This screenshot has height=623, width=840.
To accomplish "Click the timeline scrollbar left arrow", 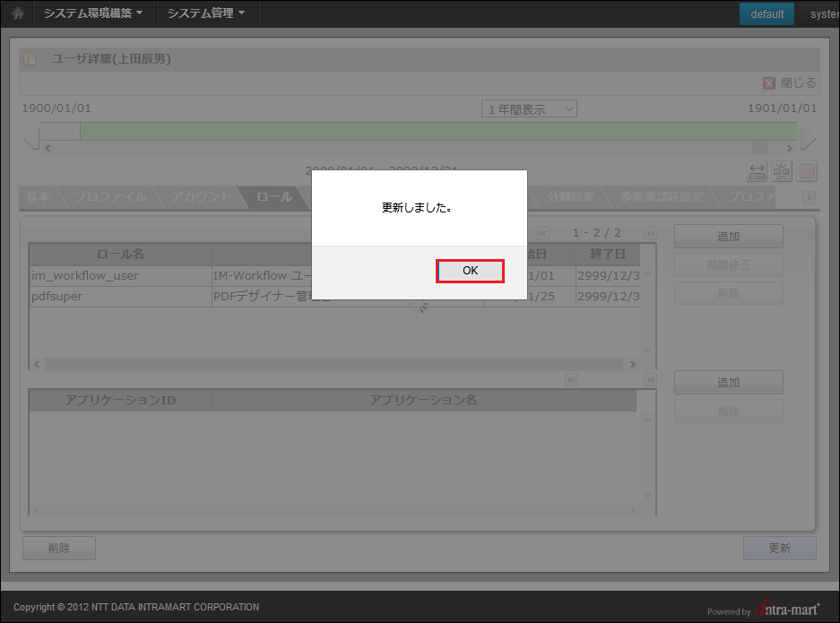I will [48, 149].
